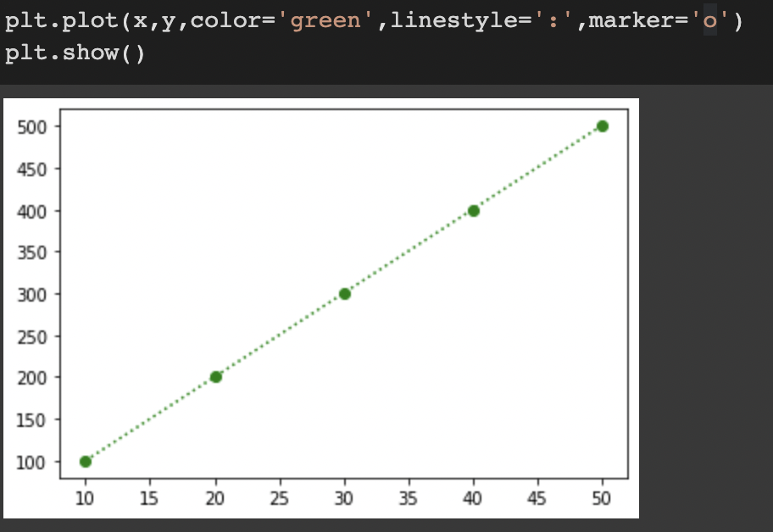Click the y-axis label 300

[31, 295]
